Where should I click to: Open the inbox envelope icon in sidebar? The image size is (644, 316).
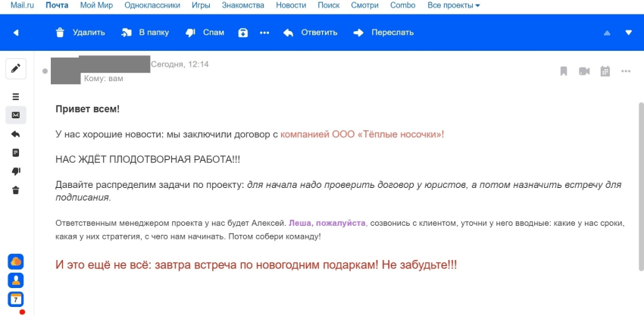click(x=16, y=115)
